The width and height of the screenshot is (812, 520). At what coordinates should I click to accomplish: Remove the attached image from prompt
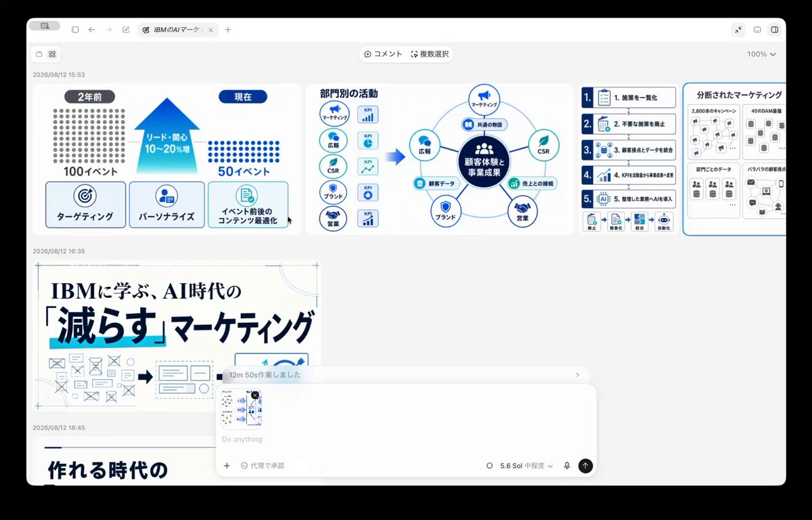click(x=255, y=395)
